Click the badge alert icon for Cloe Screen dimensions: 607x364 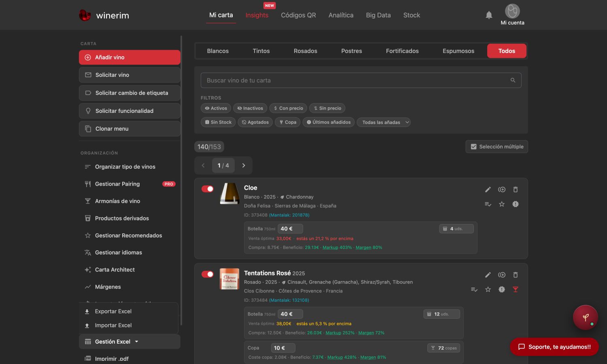pos(516,204)
